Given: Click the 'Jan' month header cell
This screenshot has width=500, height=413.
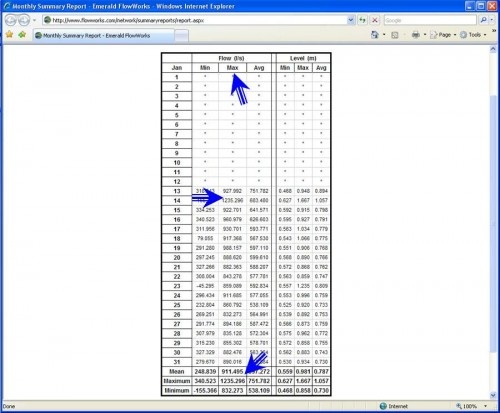Looking at the screenshot, I should (x=177, y=68).
